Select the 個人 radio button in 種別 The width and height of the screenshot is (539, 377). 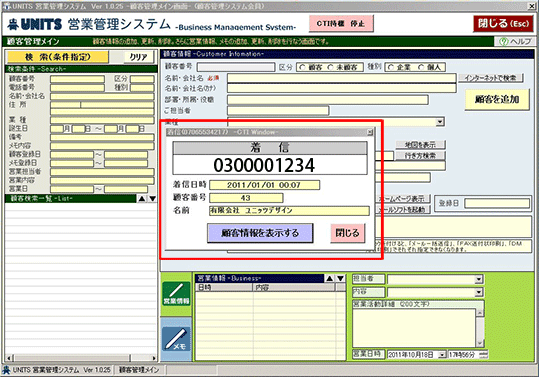(x=421, y=67)
